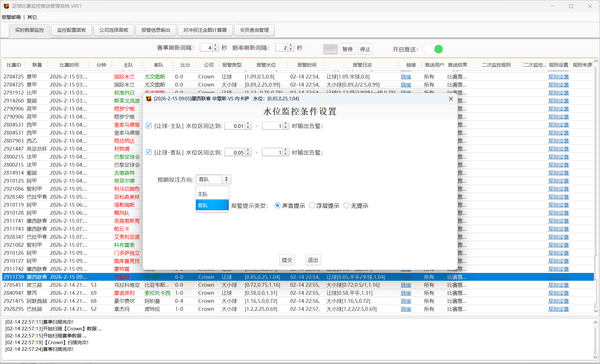Adjust the 赔率刷新间隔 spinner arrows
600x364 pixels.
point(291,48)
